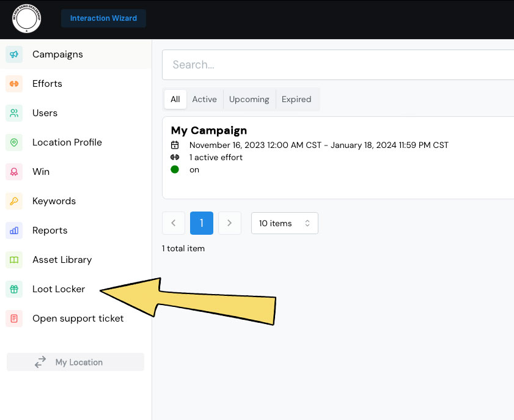Screen dimensions: 514x420
Task: Open Win using the award icon
Action: pyautogui.click(x=14, y=172)
